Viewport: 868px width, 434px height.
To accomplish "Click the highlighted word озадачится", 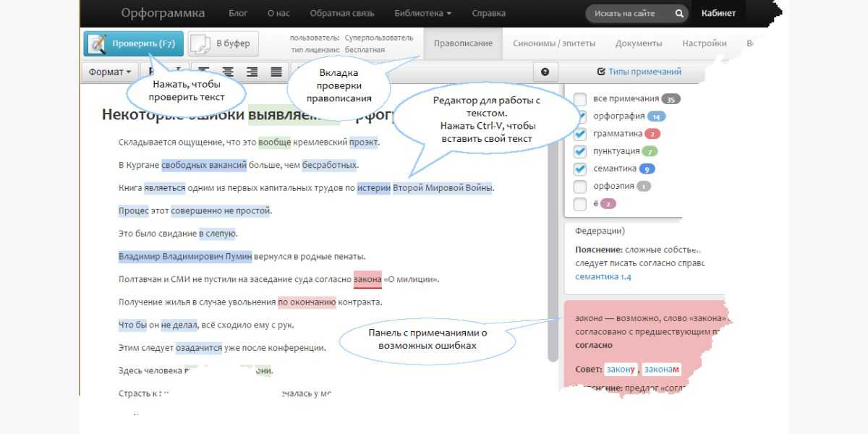I will coord(199,348).
